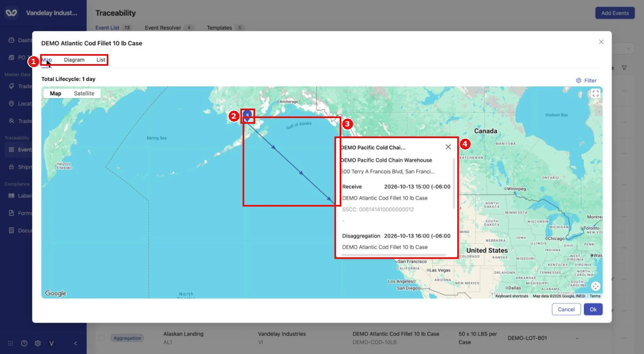Open the PO sidebar icon
This screenshot has height=354, width=644.
point(11,57)
